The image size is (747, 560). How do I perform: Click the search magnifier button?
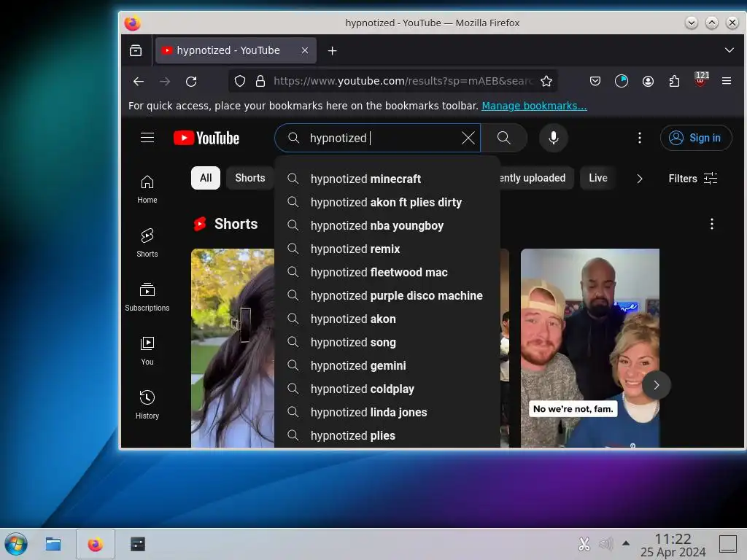coord(503,138)
